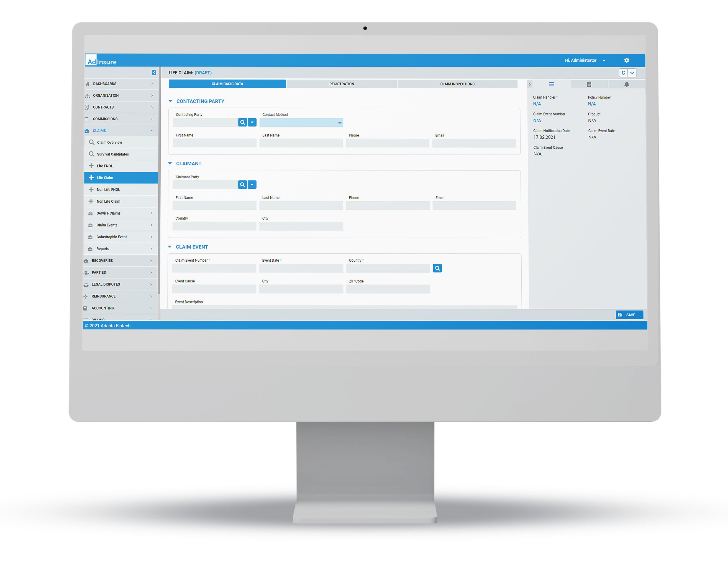This screenshot has width=728, height=566.
Task: Click the checkmark icon in top right panel
Action: coord(589,84)
